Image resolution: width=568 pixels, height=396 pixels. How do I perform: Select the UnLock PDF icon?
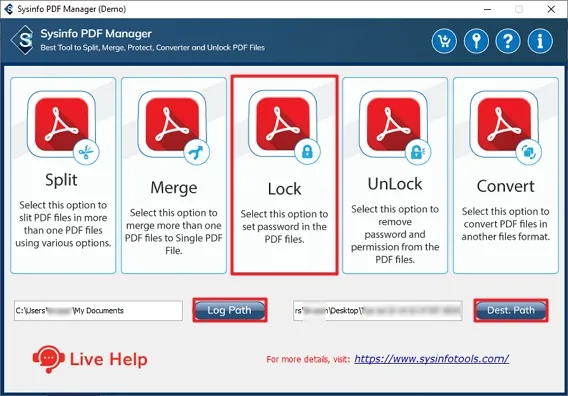(394, 124)
